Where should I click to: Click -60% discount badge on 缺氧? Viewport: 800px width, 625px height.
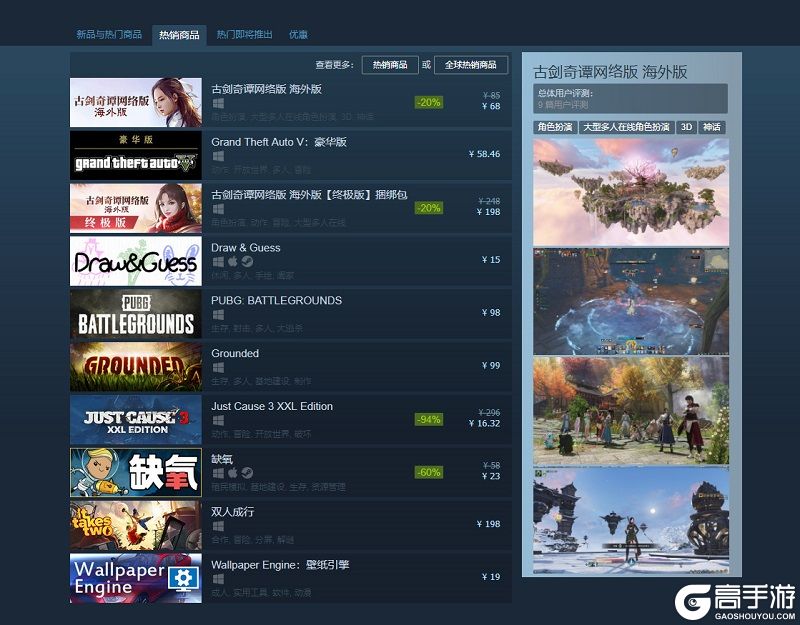429,472
